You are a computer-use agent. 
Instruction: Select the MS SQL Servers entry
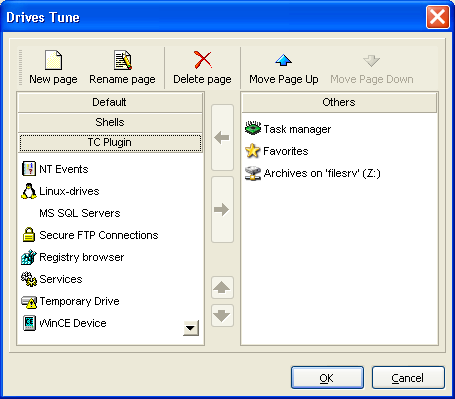80,213
